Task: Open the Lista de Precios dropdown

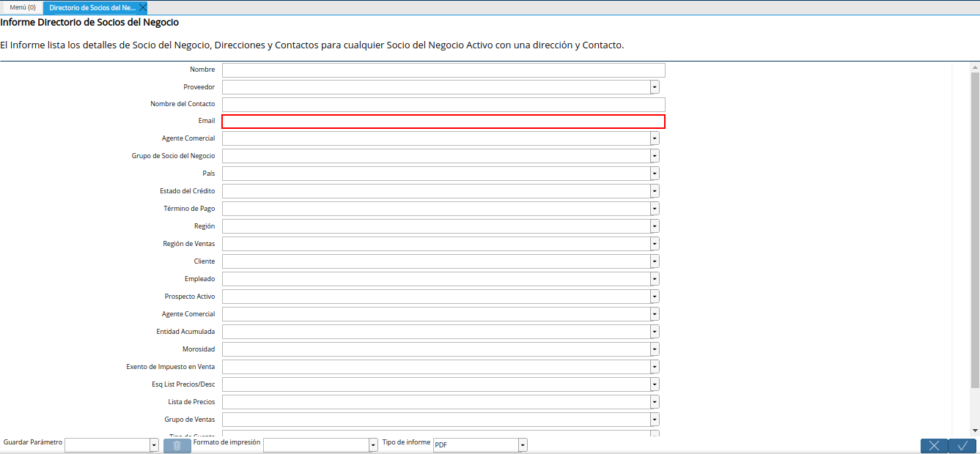Action: 655,402
